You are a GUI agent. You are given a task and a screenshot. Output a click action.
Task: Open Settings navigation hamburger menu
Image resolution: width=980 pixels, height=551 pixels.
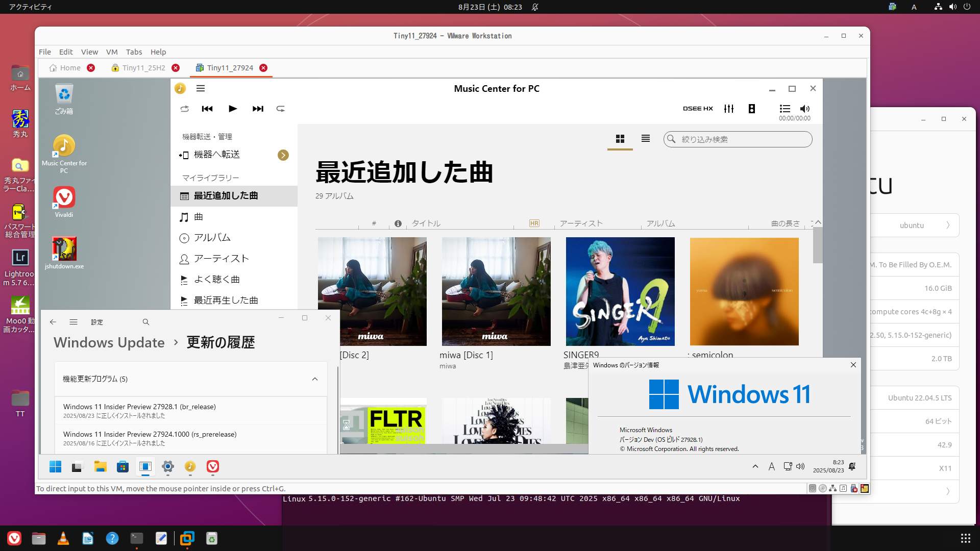coord(73,322)
